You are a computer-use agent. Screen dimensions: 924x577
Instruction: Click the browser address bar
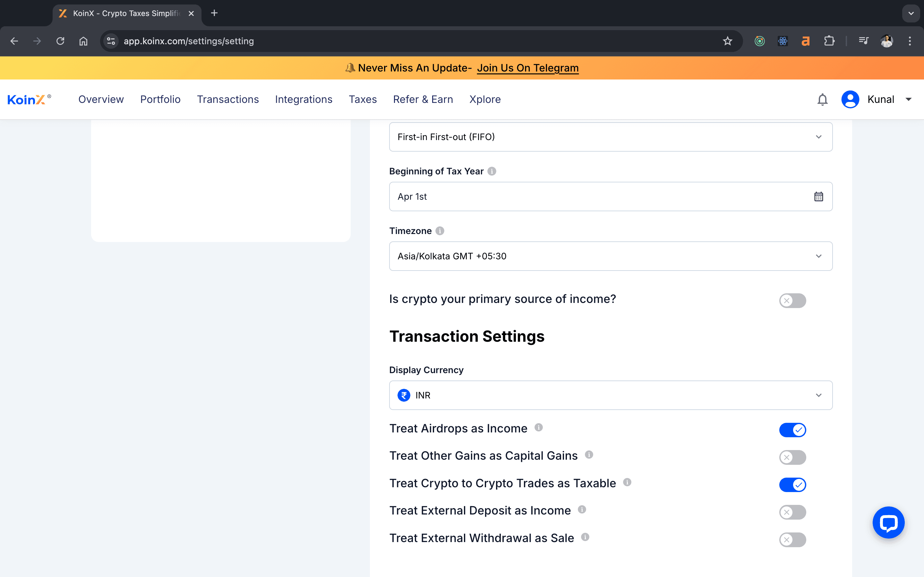tap(267, 41)
